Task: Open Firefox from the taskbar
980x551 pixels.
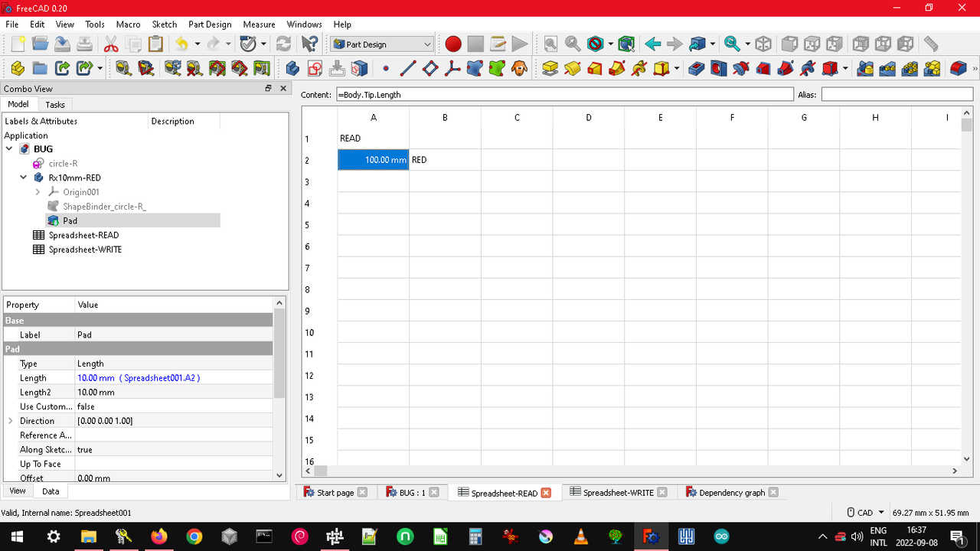Action: point(158,536)
